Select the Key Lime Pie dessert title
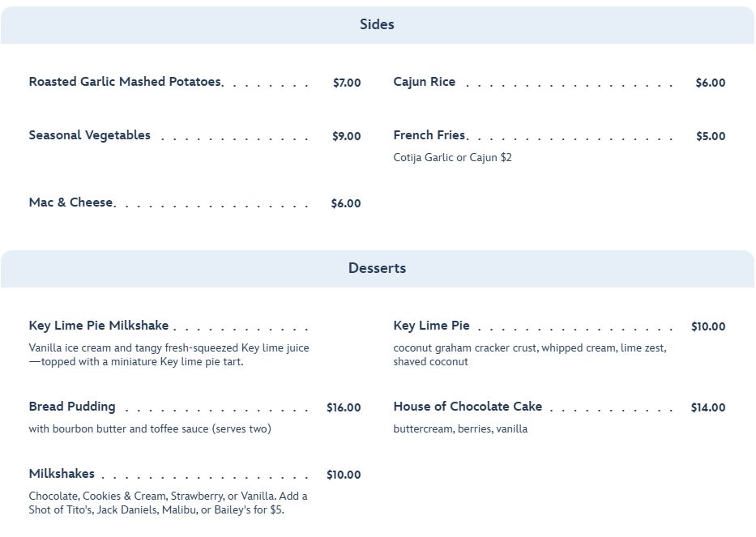The width and height of the screenshot is (756, 537). click(x=431, y=326)
